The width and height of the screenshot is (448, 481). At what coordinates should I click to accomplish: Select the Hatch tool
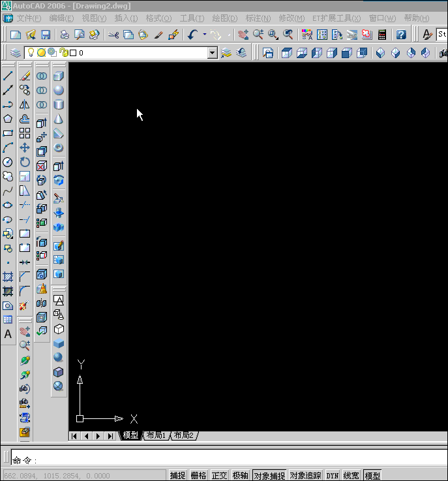[x=8, y=277]
